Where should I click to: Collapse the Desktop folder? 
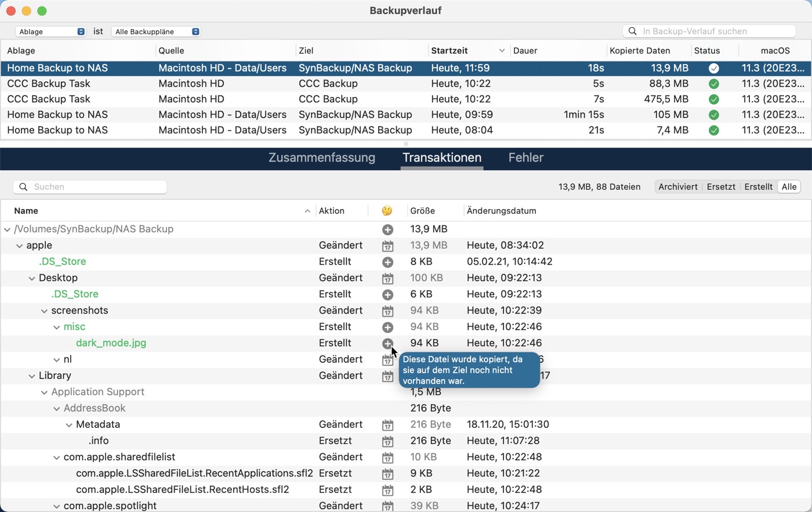(x=32, y=278)
